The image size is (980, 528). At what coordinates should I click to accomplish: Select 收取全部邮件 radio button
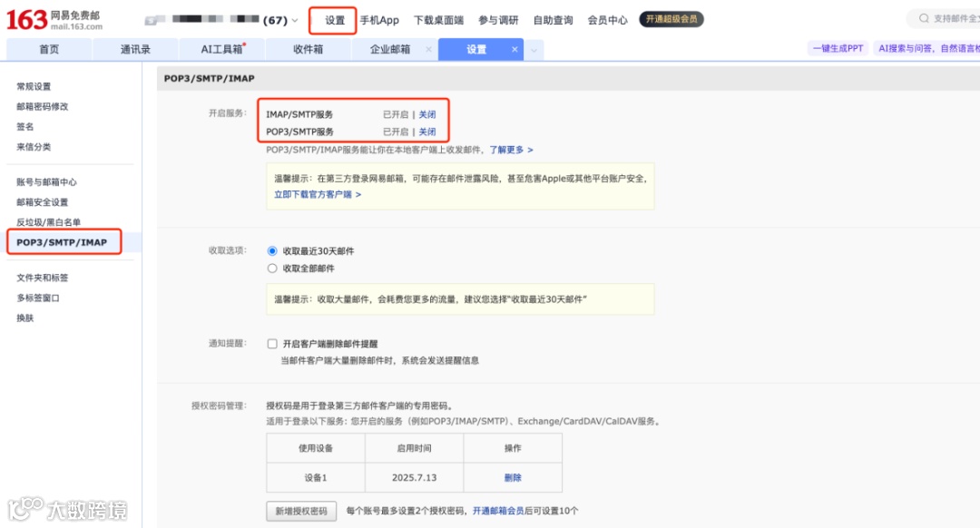pos(272,268)
